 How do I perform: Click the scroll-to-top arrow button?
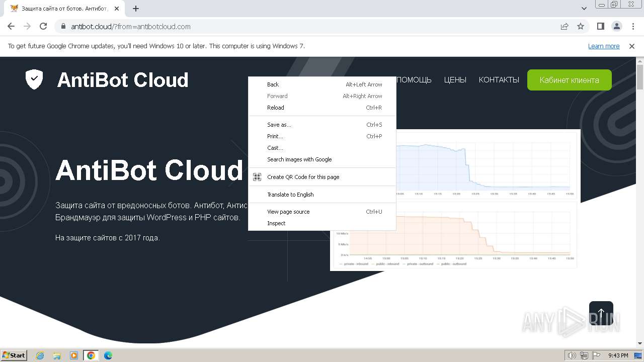[601, 313]
